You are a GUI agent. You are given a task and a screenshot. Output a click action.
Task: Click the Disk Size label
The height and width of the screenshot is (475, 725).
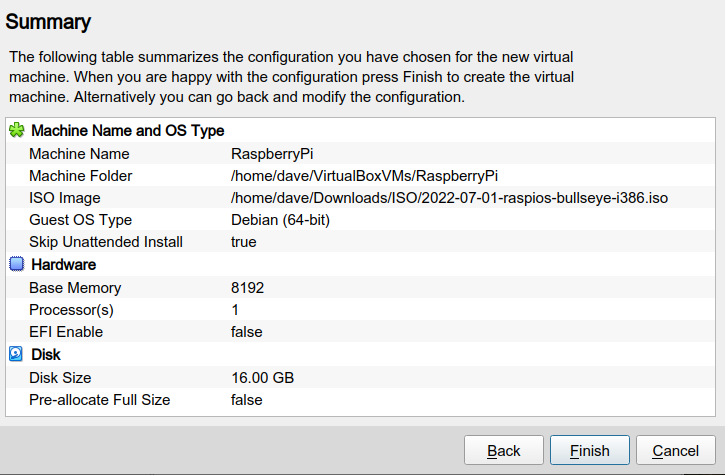[60, 378]
